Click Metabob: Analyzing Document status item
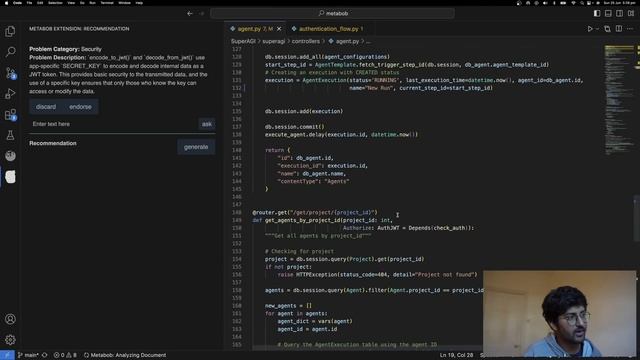 tap(125, 355)
